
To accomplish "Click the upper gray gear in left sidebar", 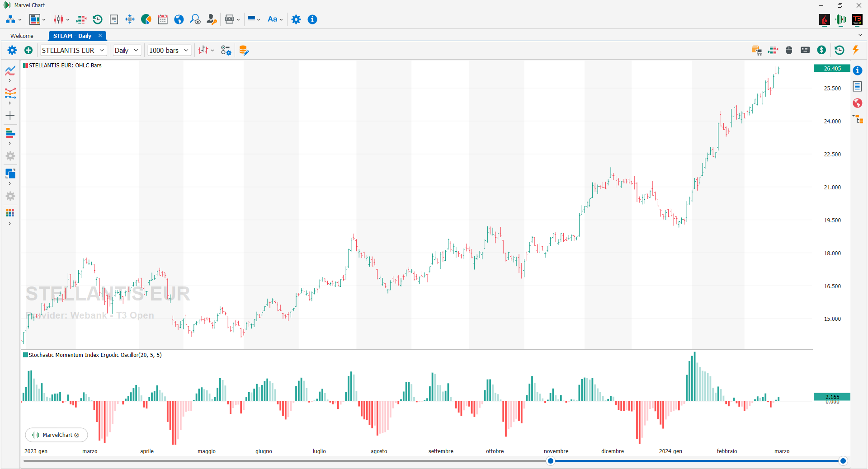I will click(10, 156).
